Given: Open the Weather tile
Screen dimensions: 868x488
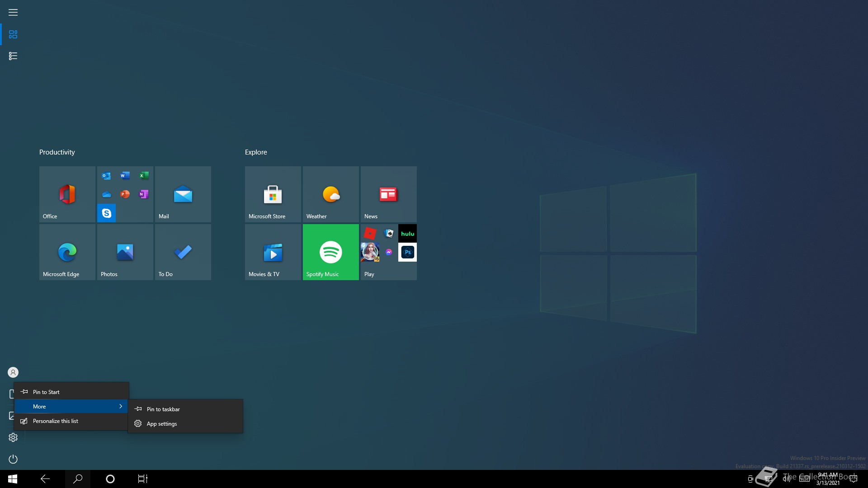Looking at the screenshot, I should 330,194.
